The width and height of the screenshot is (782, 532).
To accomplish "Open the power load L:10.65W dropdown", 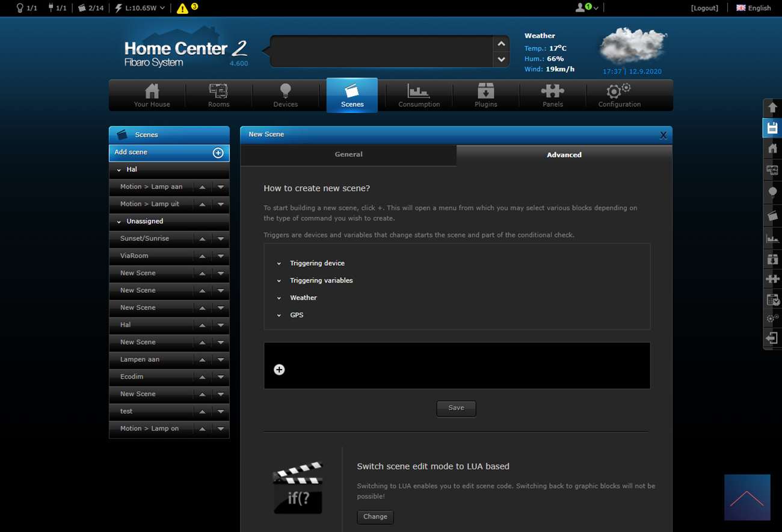I will [140, 8].
